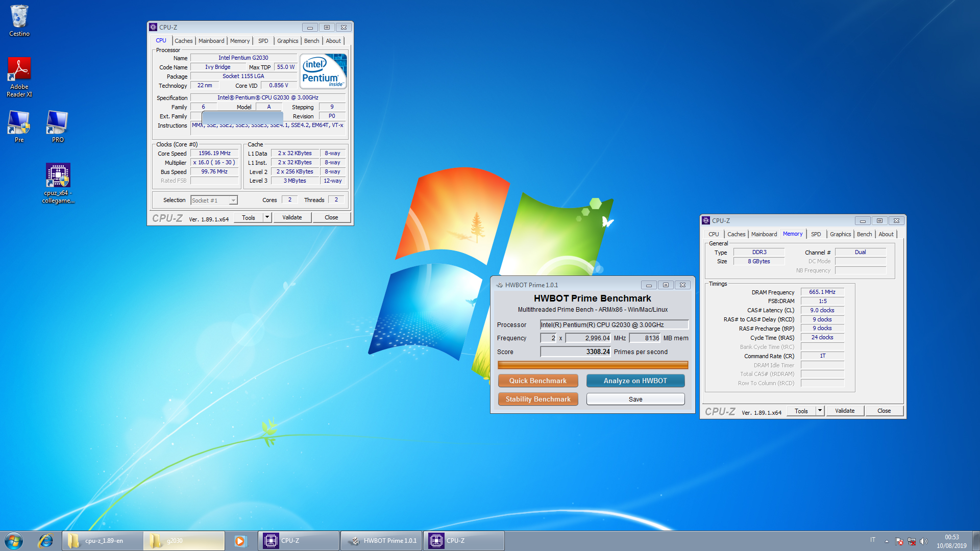Switch to second CPU-Z taskbar window
Screen dimensions: 980x551
point(464,541)
